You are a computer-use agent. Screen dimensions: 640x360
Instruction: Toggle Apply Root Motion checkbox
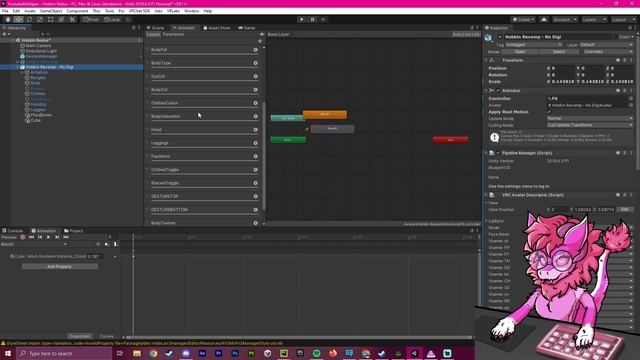click(549, 112)
